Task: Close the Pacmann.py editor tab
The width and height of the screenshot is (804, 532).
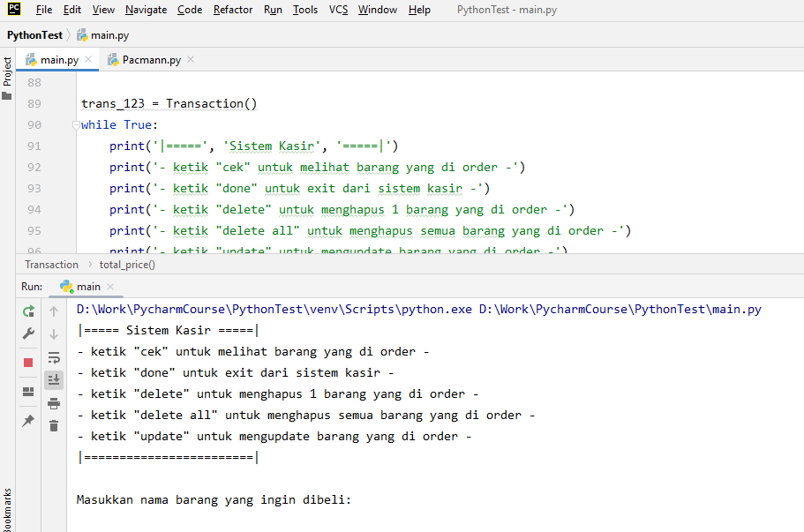Action: pyautogui.click(x=191, y=59)
